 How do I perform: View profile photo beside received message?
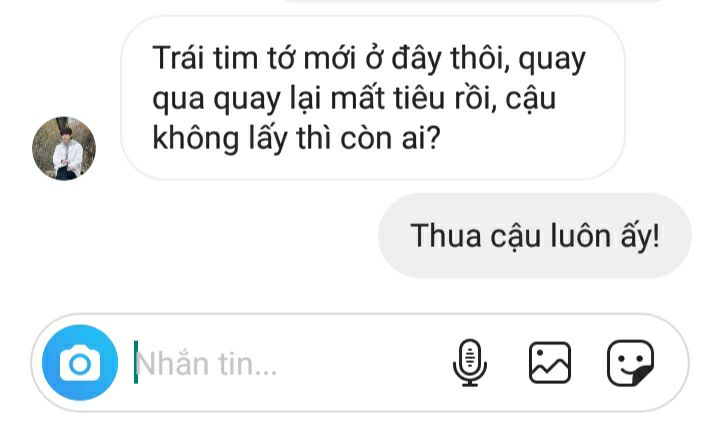[64, 149]
